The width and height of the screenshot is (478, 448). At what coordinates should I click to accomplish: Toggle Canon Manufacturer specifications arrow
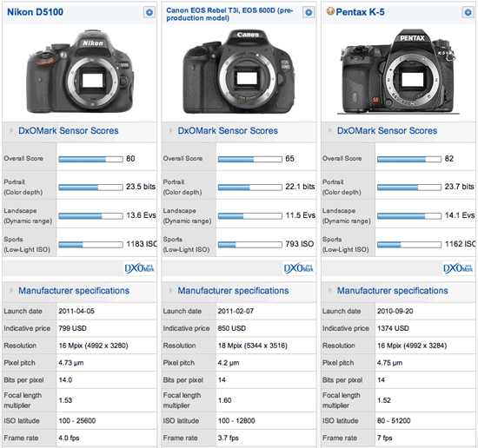tap(170, 291)
